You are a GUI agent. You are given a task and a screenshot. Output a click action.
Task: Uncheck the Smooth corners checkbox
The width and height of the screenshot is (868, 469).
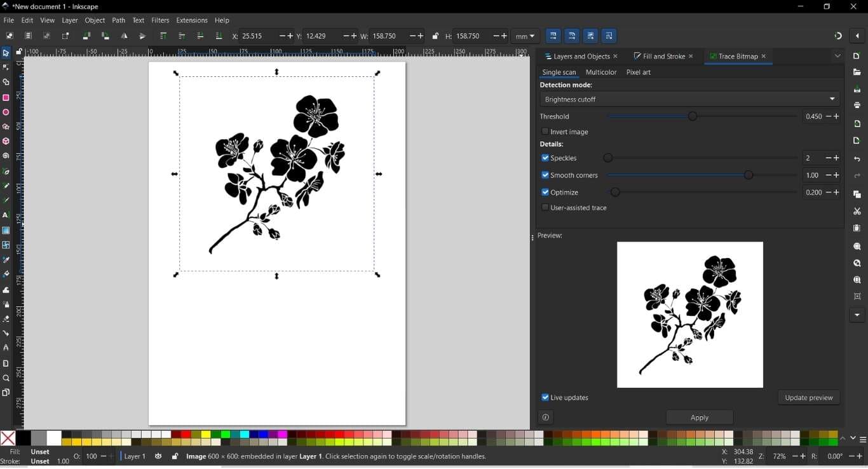click(545, 175)
